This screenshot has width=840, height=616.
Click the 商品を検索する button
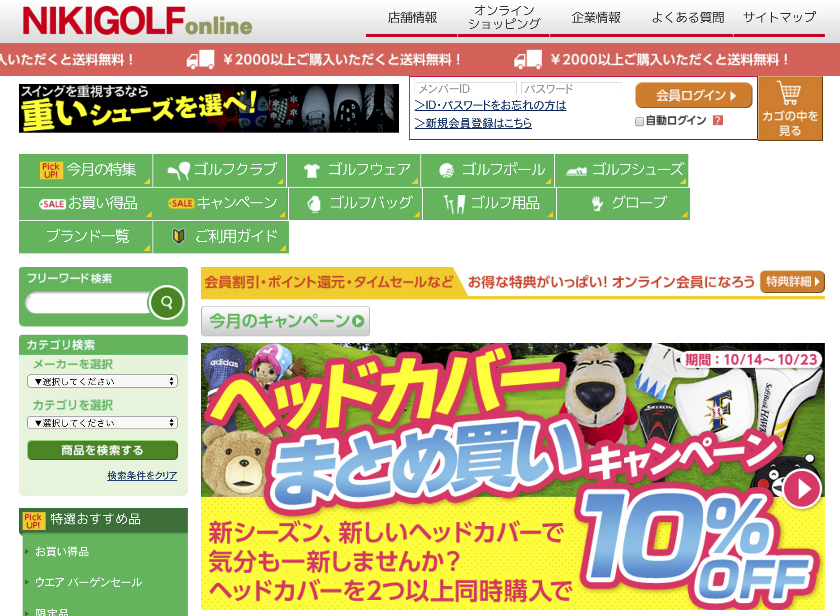(x=102, y=450)
